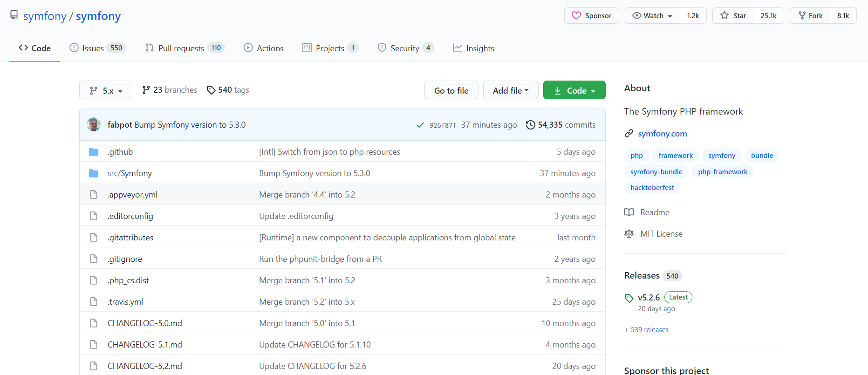Click the commit history clock icon
868x375 pixels.
pos(530,125)
